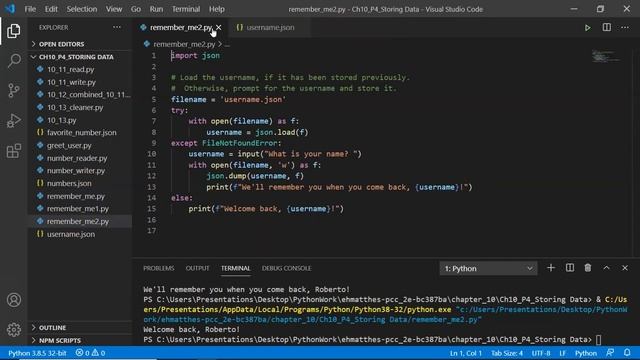Select Python 3.8.5 32-bit interpreter

point(37,353)
